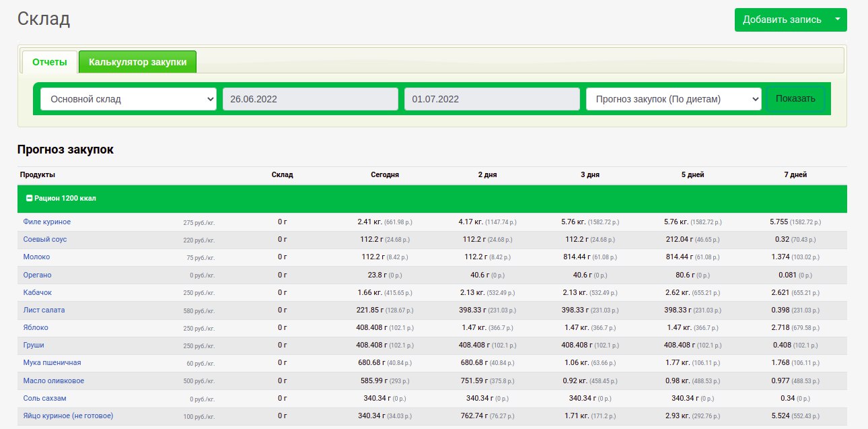Open the Лист салата product link
This screenshot has width=868, height=429.
pos(44,310)
